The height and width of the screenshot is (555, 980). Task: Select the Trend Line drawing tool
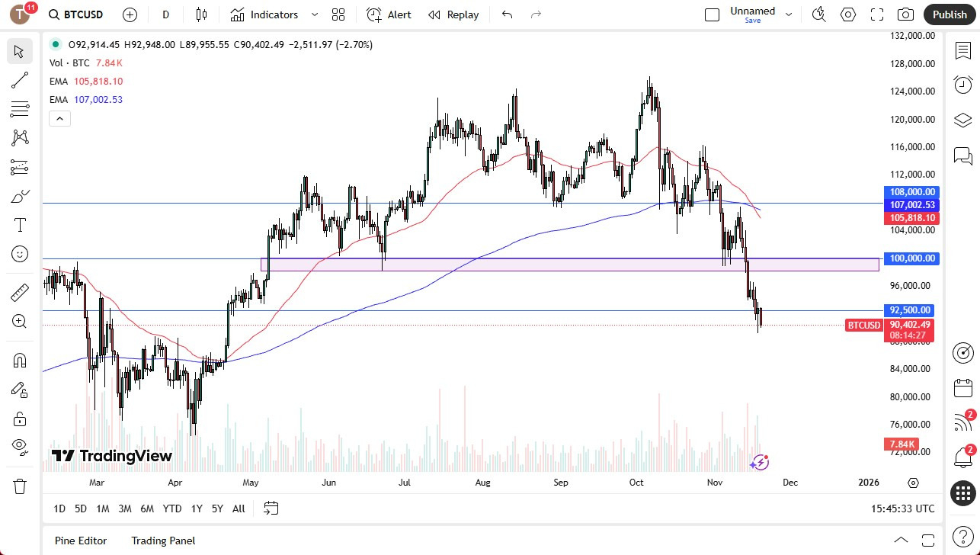[x=20, y=80]
